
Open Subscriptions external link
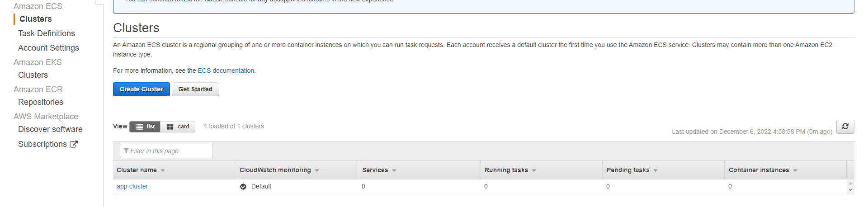pyautogui.click(x=48, y=144)
